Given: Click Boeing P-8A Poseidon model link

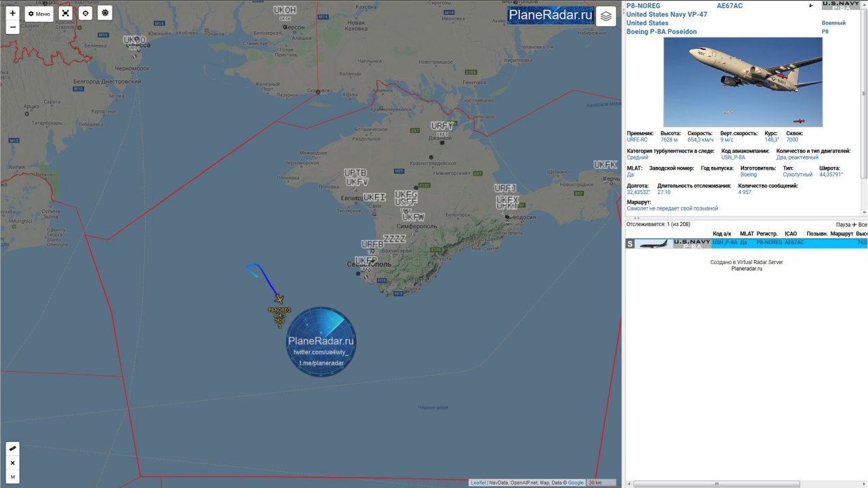Looking at the screenshot, I should (661, 31).
